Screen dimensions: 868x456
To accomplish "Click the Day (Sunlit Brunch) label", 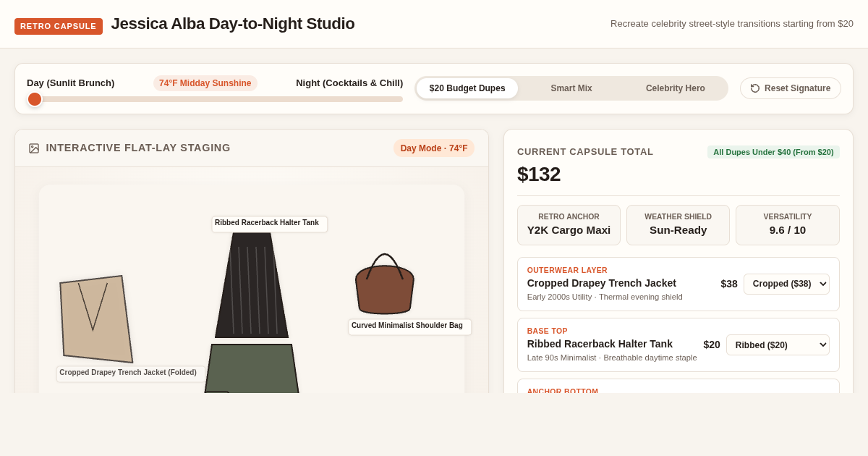I will click(x=71, y=83).
